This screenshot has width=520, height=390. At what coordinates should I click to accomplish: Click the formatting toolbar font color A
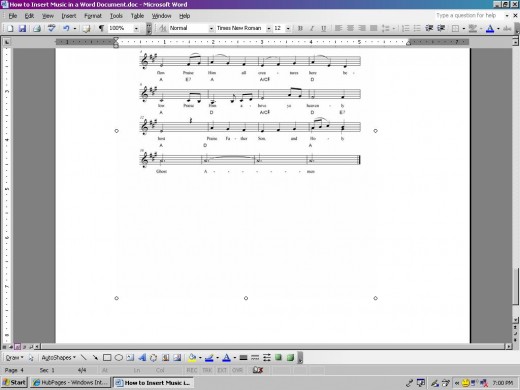[490, 28]
